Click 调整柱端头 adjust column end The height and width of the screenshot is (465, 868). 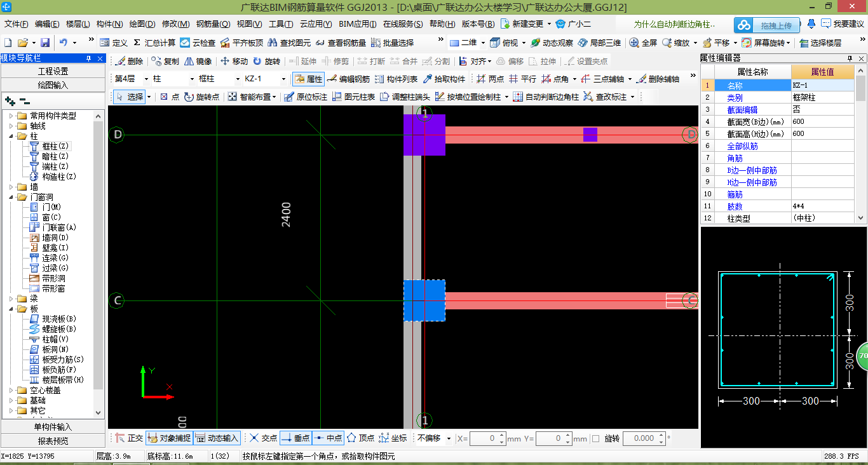coord(405,97)
